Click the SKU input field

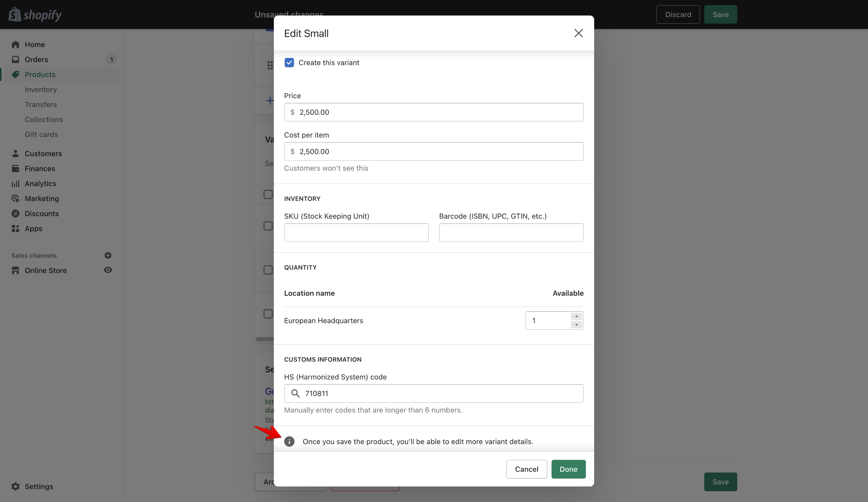click(x=356, y=232)
